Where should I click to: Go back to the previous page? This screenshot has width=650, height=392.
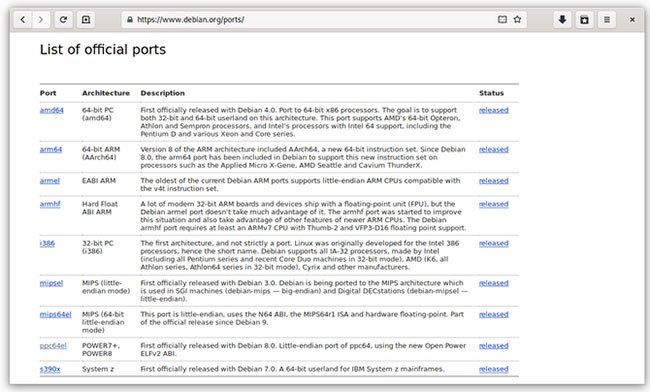click(23, 19)
